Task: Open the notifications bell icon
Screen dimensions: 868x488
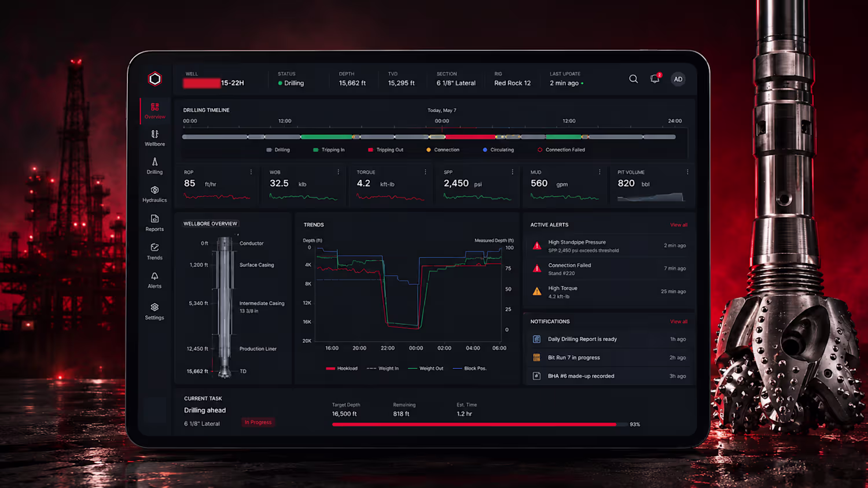Action: [655, 79]
